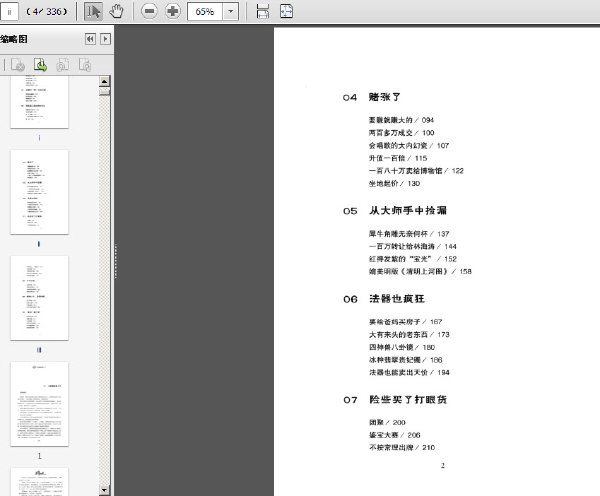Click the thumbnail scrollbar up arrow

tap(104, 81)
